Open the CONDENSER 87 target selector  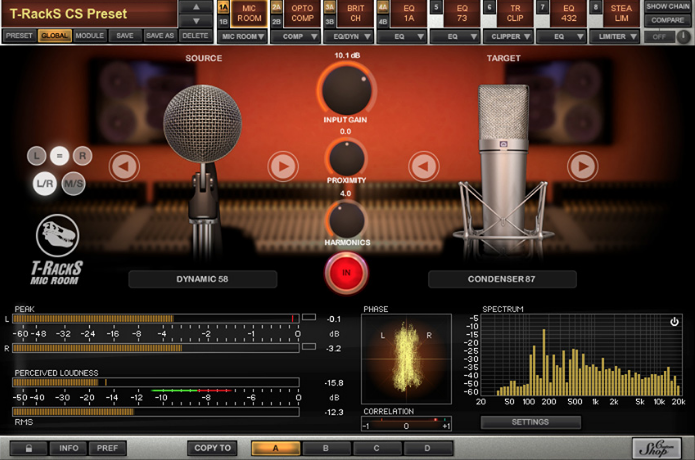(x=502, y=279)
